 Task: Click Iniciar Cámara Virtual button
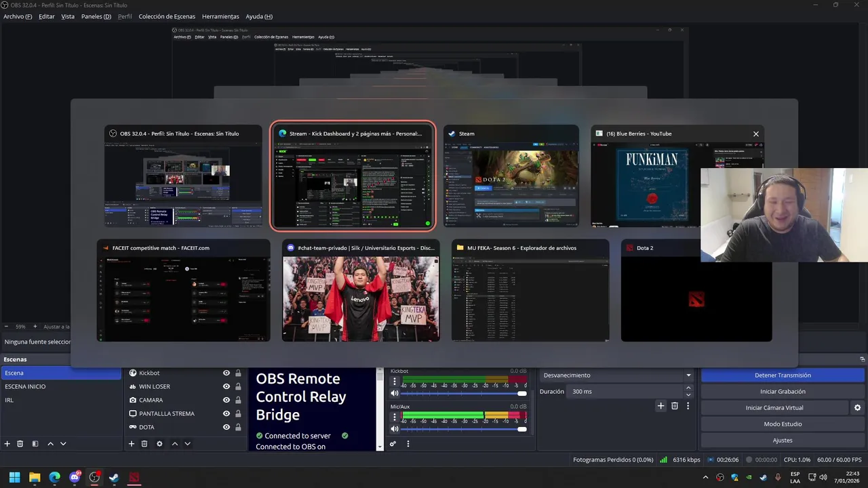pyautogui.click(x=774, y=408)
